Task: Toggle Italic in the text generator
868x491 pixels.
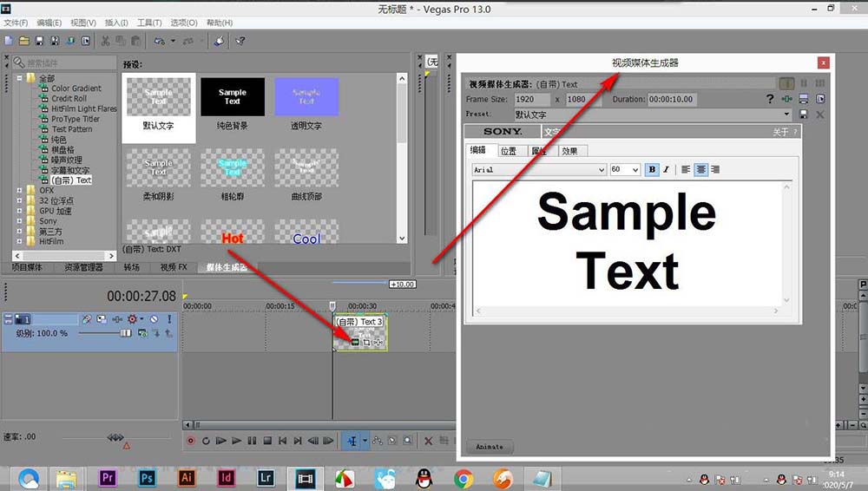Action: pyautogui.click(x=666, y=169)
